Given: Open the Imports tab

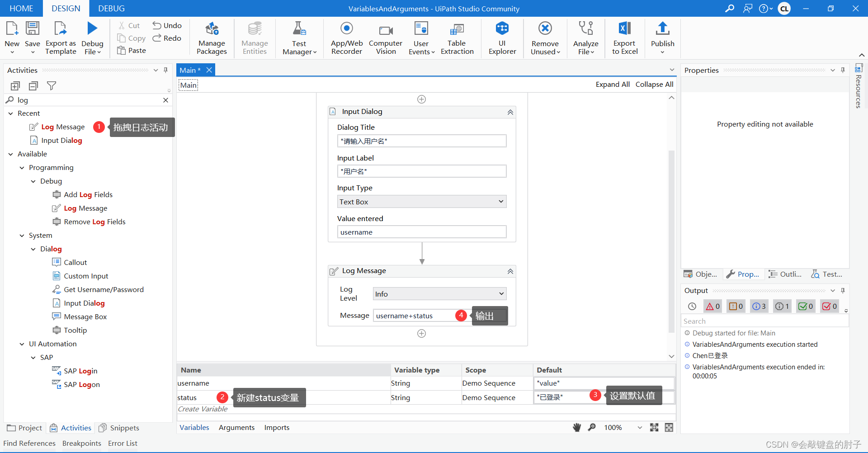Looking at the screenshot, I should tap(277, 427).
